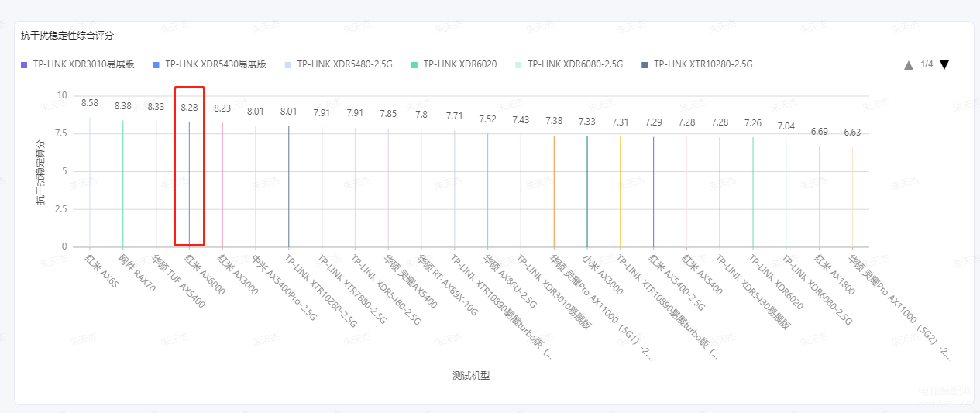Click x-axis label 红米 AX1800
The image size is (980, 413).
(x=836, y=274)
